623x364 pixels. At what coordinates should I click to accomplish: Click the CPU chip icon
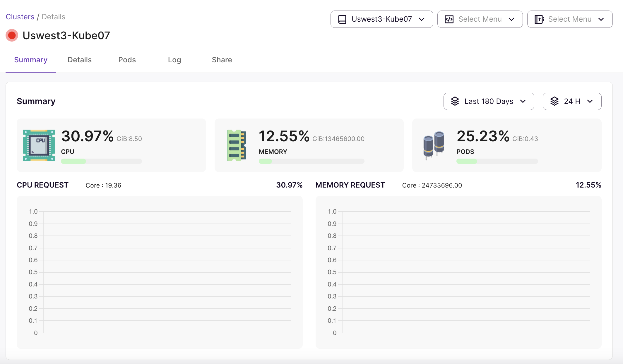39,145
